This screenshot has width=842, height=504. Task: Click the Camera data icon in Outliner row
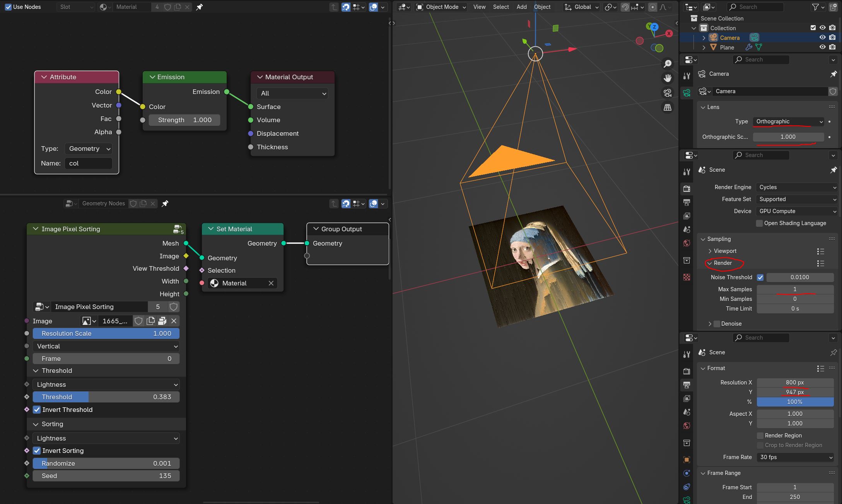click(754, 38)
